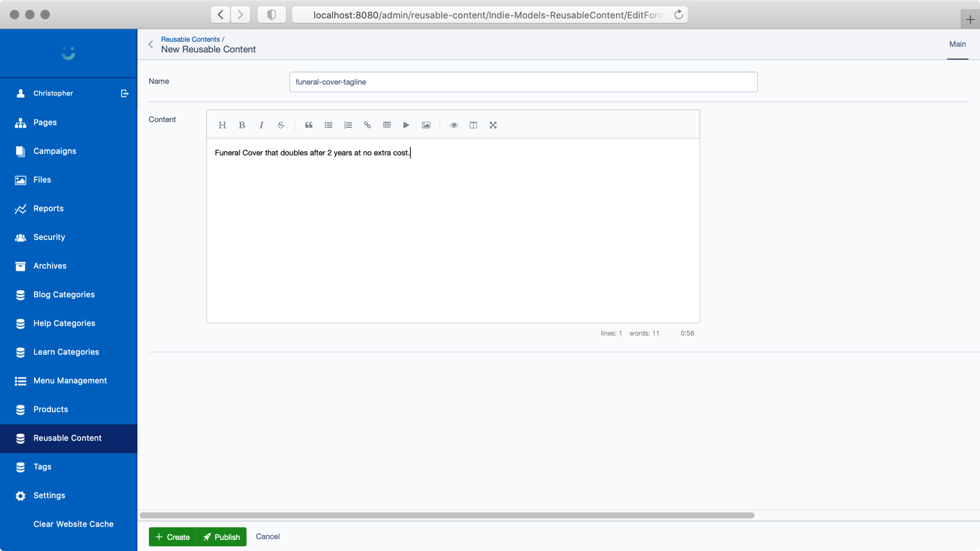Toggle side-by-side editor view
Image resolution: width=980 pixels, height=551 pixels.
473,125
